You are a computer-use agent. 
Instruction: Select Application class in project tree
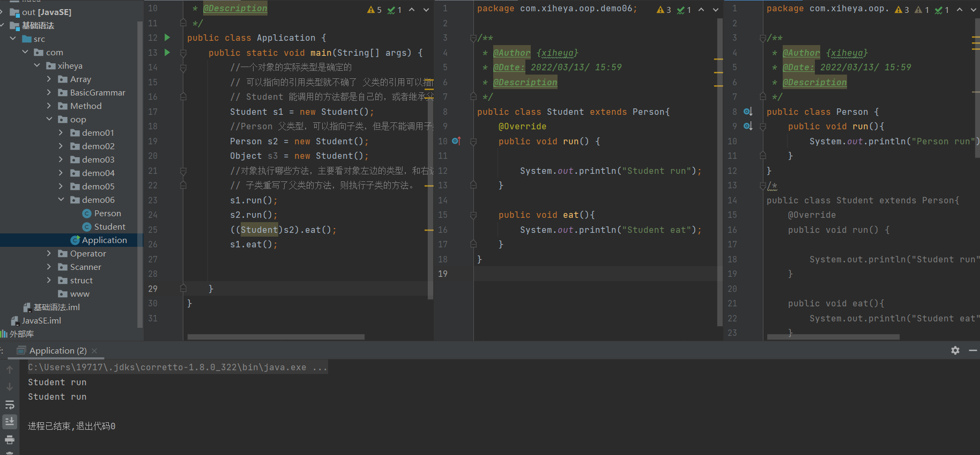click(99, 240)
